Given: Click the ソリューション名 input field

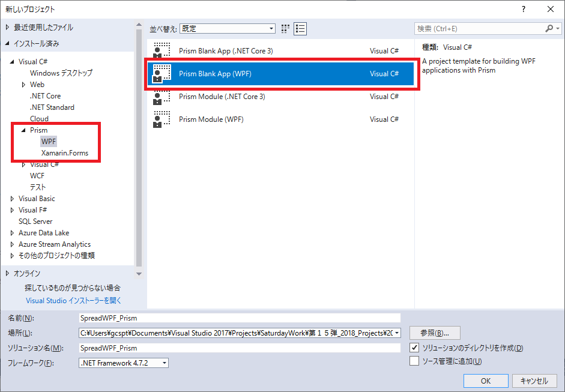Looking at the screenshot, I should (x=240, y=348).
